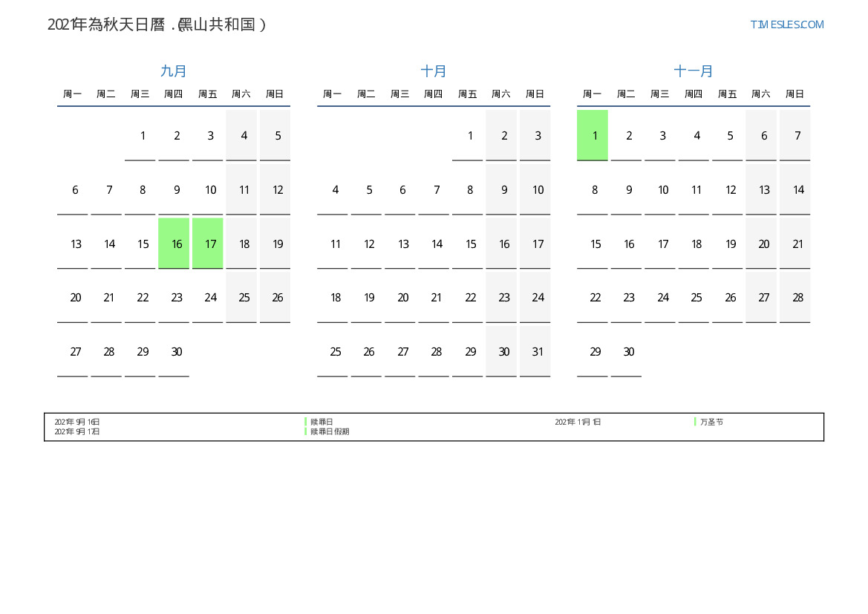Click the 周一 header under 九月
868x614 pixels.
coord(73,94)
